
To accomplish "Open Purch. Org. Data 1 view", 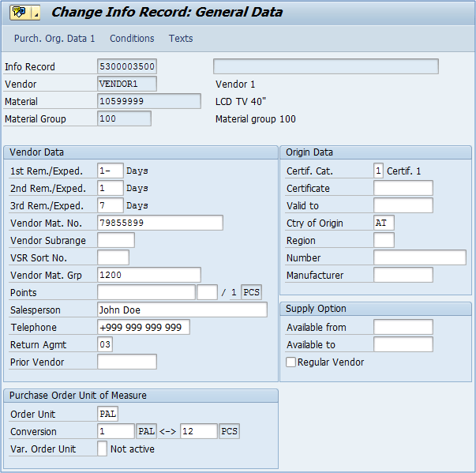I will [x=54, y=39].
